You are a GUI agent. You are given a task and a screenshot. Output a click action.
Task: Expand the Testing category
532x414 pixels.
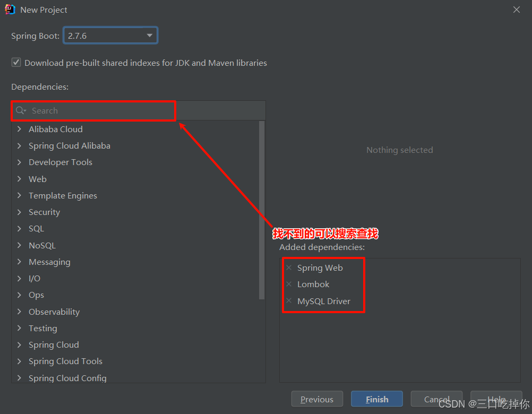tap(19, 329)
